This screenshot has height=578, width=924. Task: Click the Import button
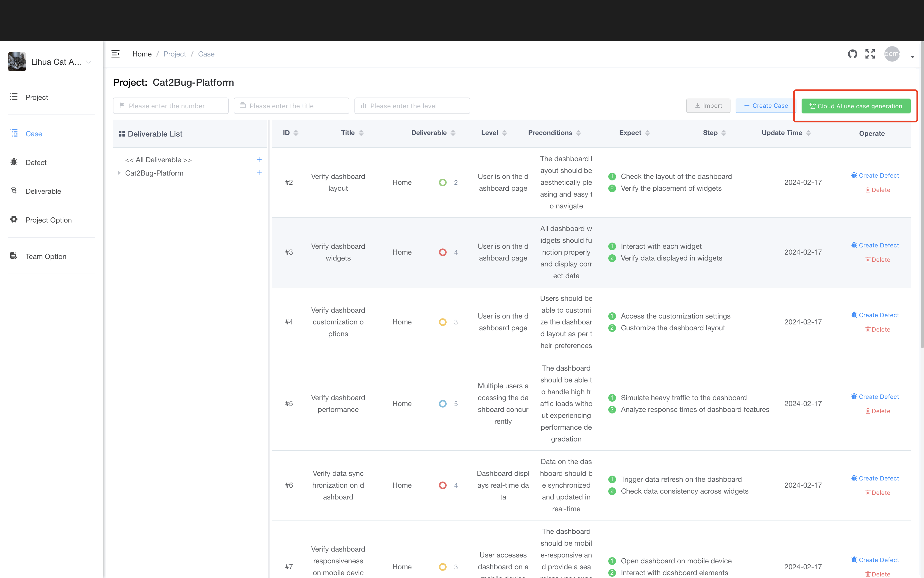tap(708, 106)
